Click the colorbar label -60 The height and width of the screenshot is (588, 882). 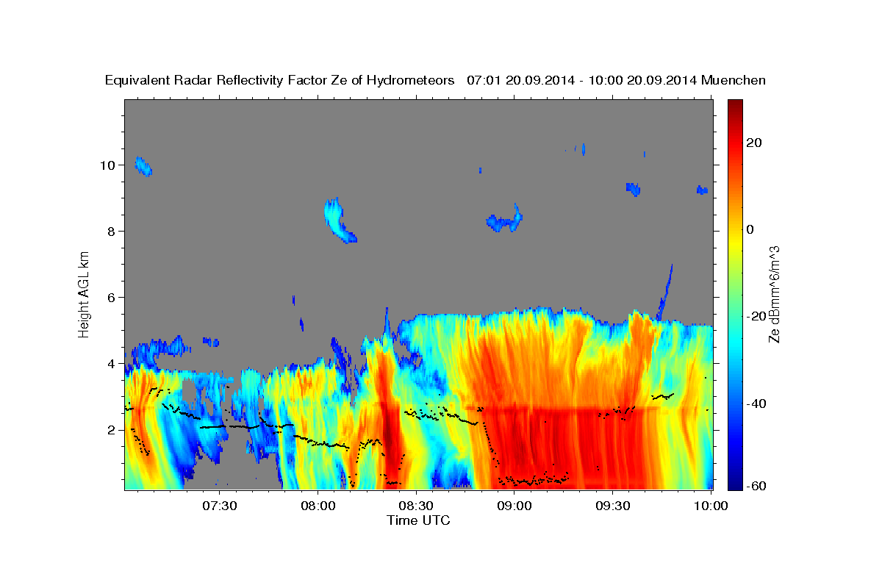[x=756, y=486]
